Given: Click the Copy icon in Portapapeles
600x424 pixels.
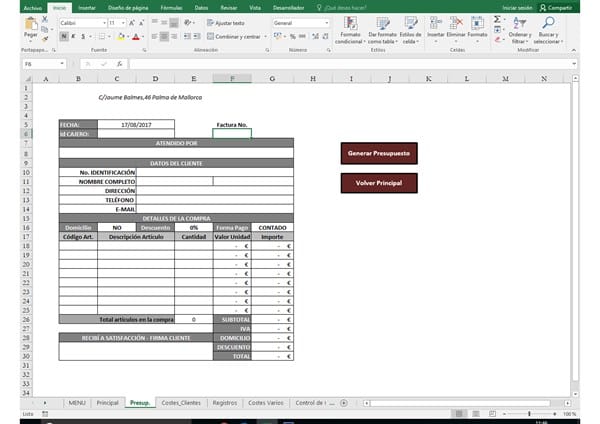Looking at the screenshot, I should (x=44, y=29).
